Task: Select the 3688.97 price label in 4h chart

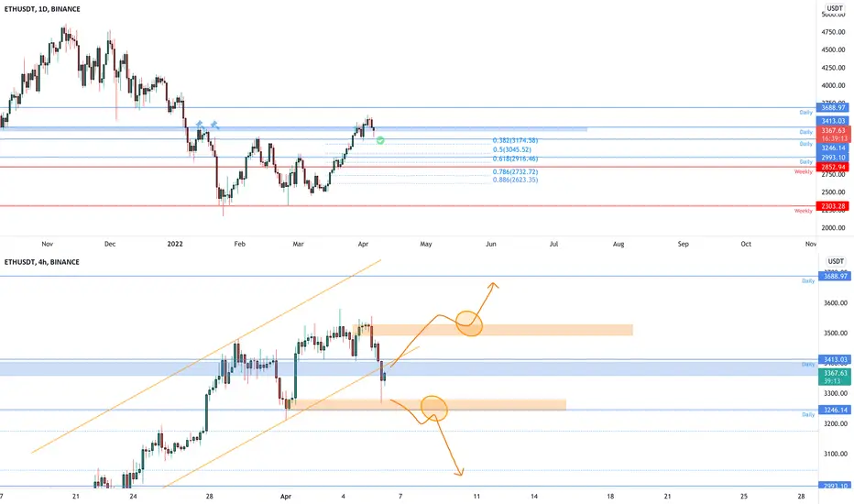Action: [x=835, y=276]
